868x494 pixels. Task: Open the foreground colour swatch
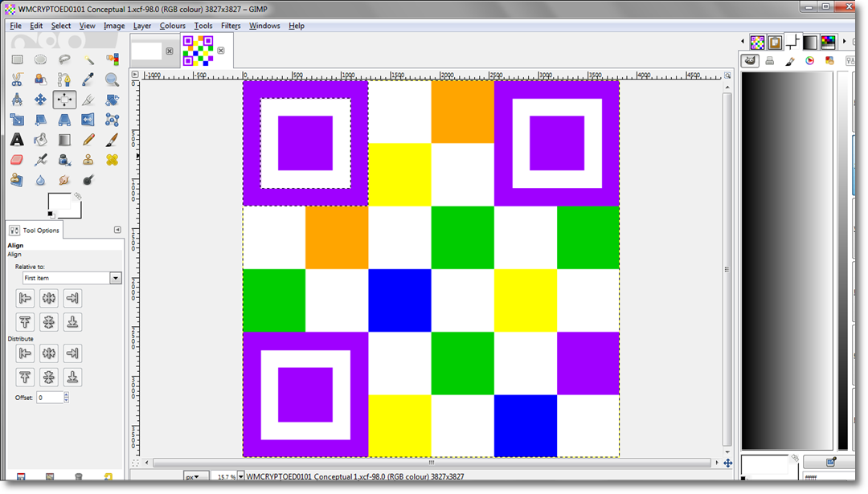pyautogui.click(x=58, y=202)
